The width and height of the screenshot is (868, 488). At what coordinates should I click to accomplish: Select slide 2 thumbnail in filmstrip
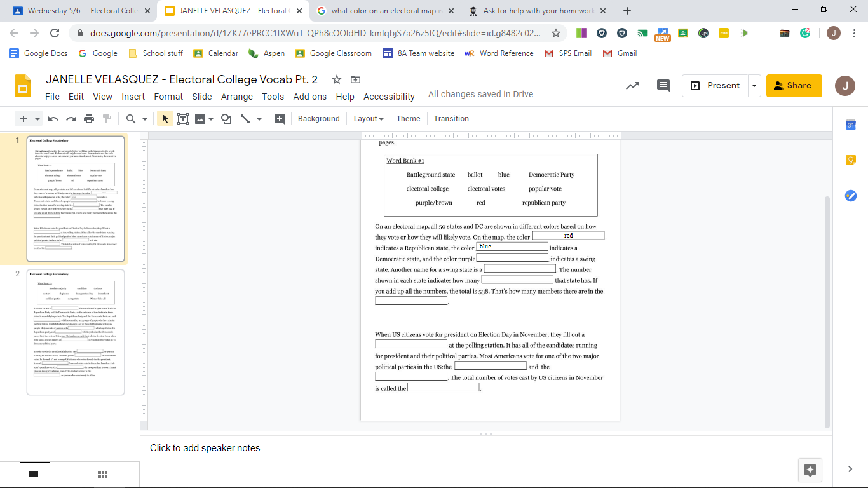coord(76,331)
